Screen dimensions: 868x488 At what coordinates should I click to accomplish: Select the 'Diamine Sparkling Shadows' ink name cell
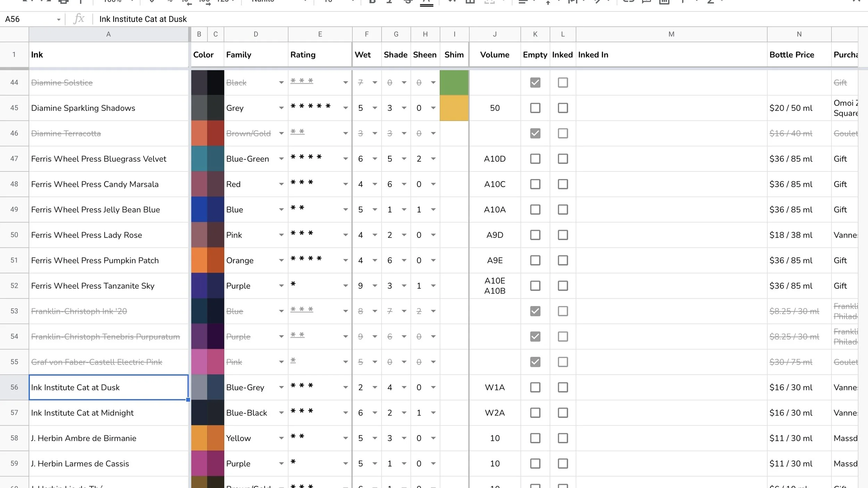108,108
